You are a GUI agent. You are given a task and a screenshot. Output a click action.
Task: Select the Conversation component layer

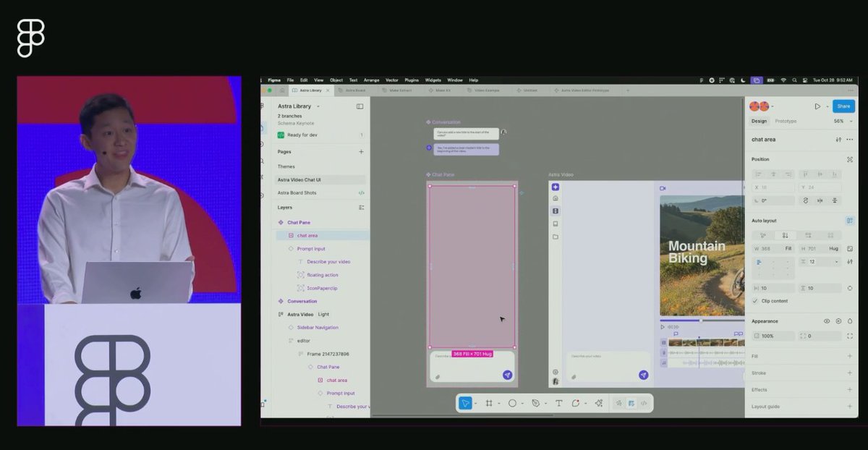coord(302,301)
